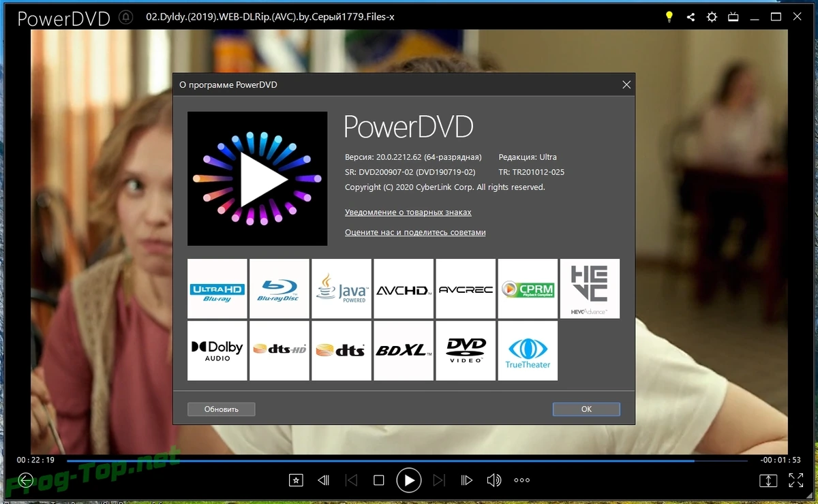Open the bookmark star icon
The height and width of the screenshot is (504, 818).
click(295, 480)
